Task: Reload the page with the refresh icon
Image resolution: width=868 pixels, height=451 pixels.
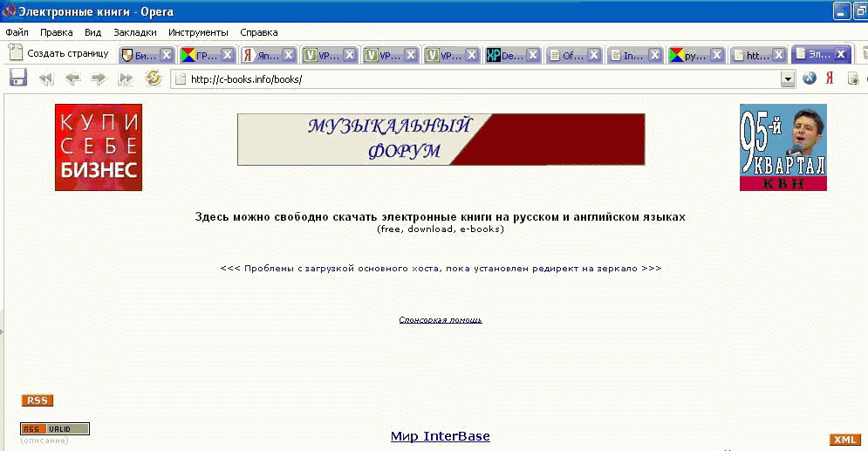Action: [x=154, y=79]
